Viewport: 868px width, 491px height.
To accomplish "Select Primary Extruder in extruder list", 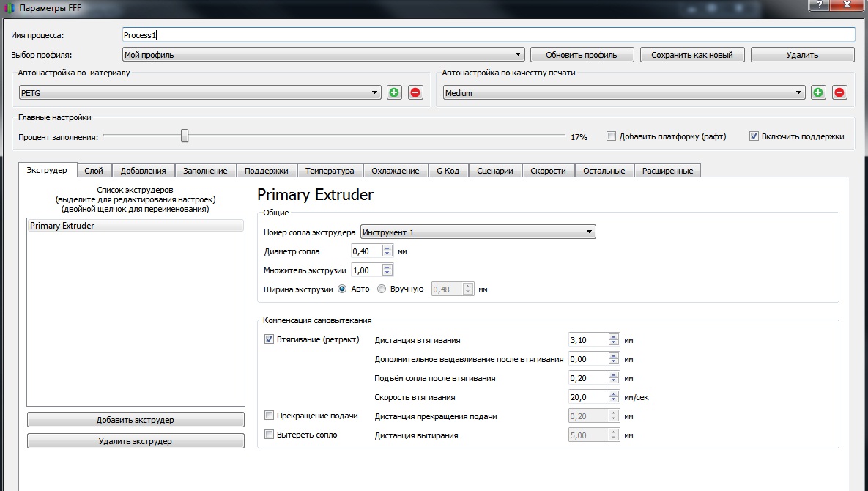I will click(x=136, y=226).
